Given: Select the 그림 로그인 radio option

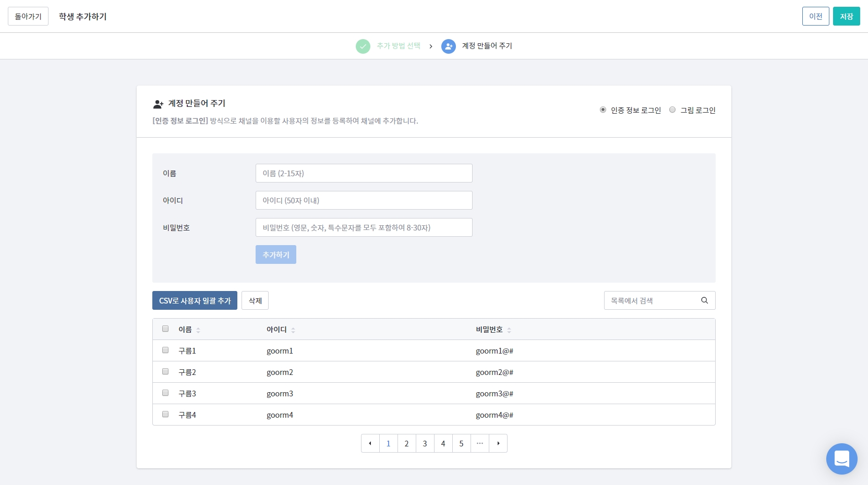Looking at the screenshot, I should [672, 110].
